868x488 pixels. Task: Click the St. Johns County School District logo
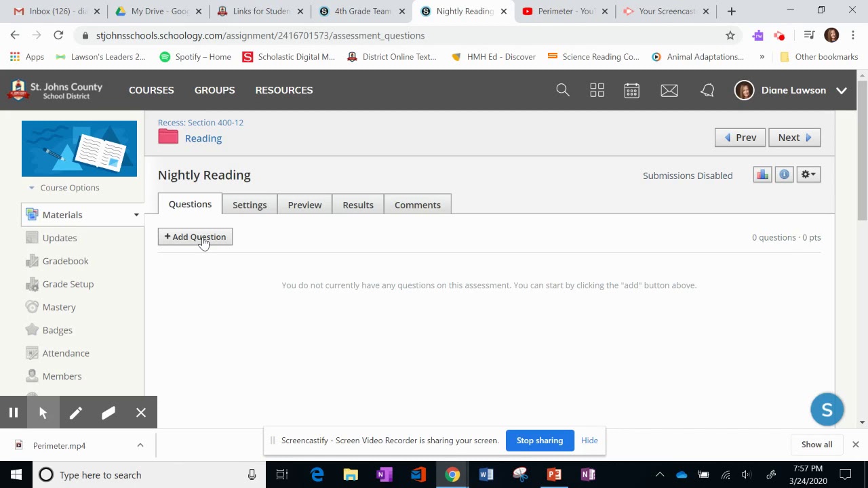coord(55,90)
